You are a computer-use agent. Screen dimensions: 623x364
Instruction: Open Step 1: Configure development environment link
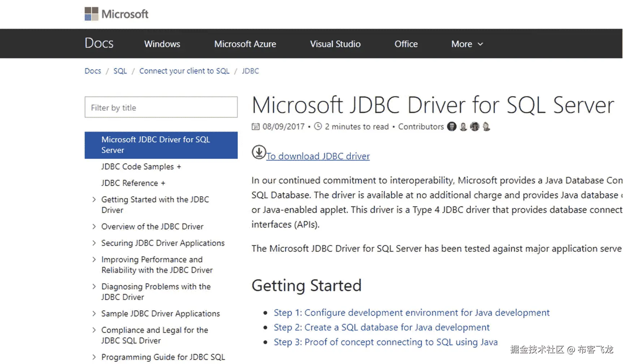click(x=412, y=312)
